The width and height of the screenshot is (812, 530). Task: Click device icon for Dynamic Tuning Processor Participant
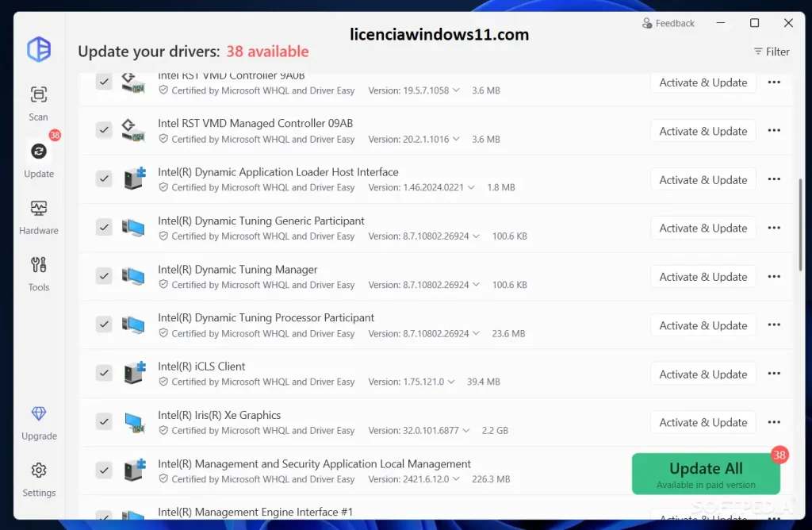coord(133,325)
